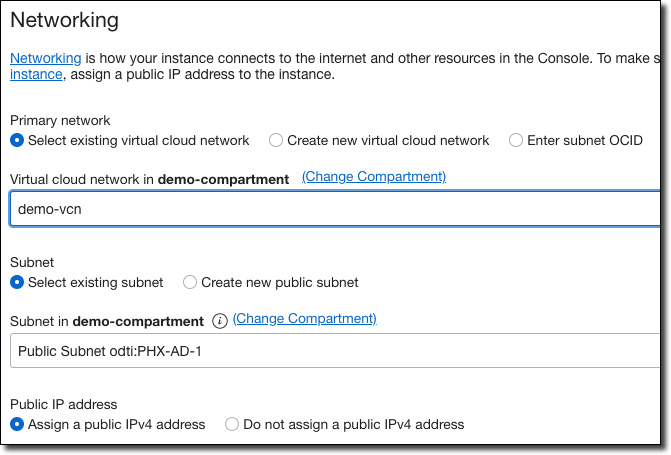Open the Networking documentation link

coord(45,59)
